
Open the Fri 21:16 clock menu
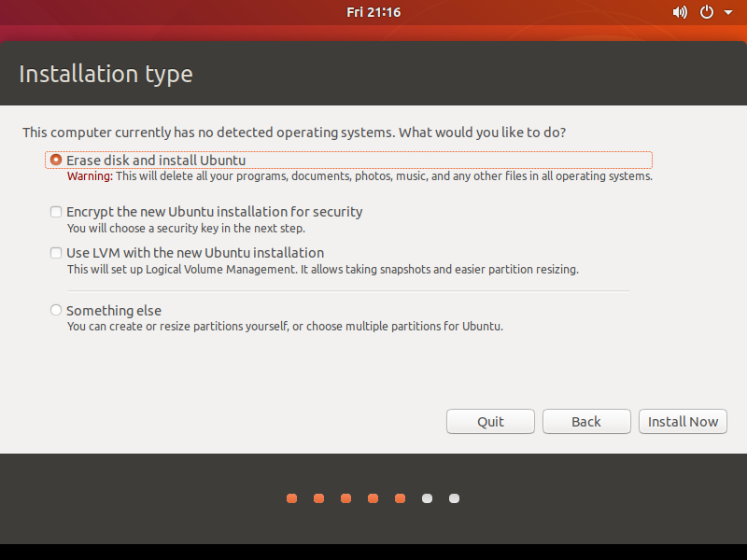(373, 12)
